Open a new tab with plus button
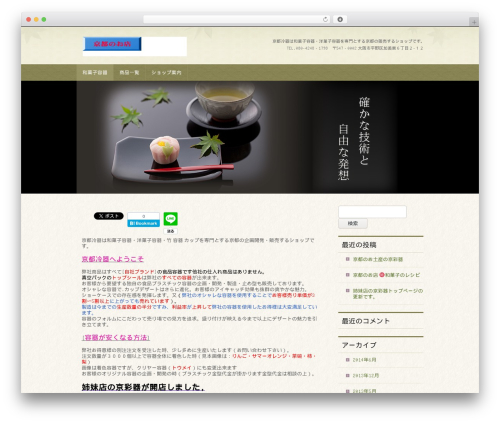This screenshot has width=500, height=423. [474, 22]
